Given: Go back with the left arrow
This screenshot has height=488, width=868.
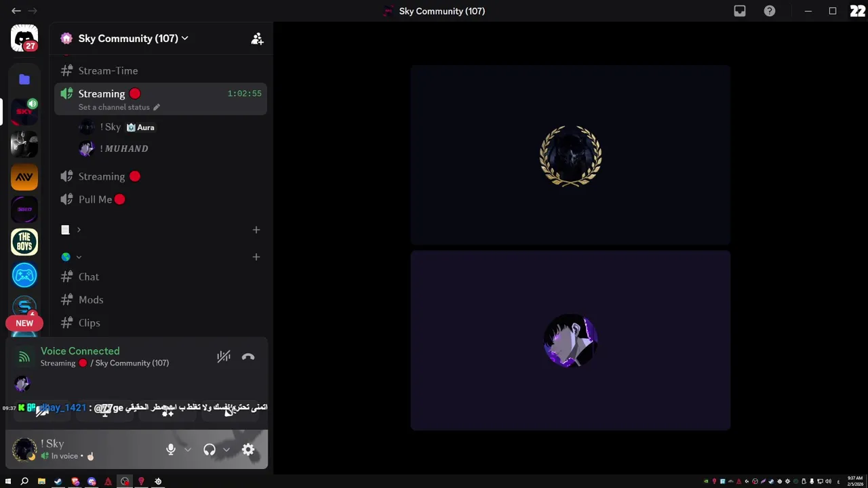Looking at the screenshot, I should click(16, 11).
